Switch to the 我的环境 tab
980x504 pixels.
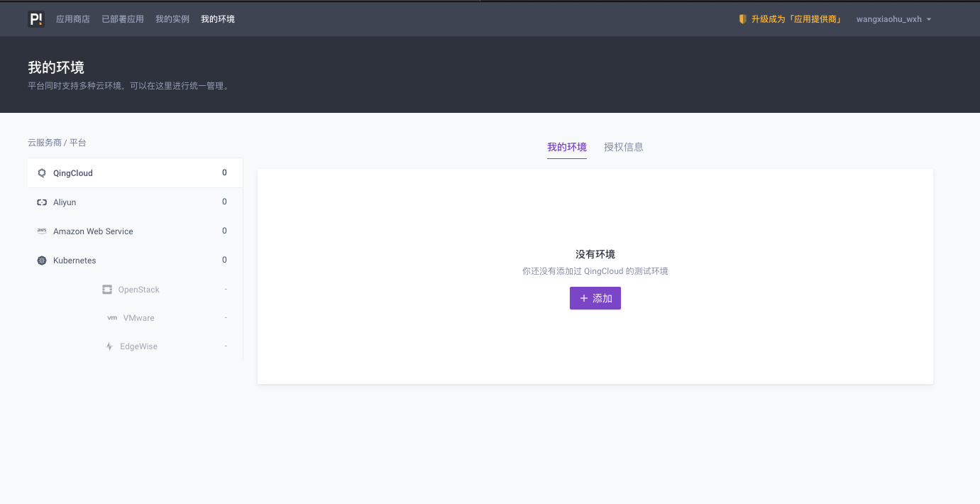pos(567,147)
